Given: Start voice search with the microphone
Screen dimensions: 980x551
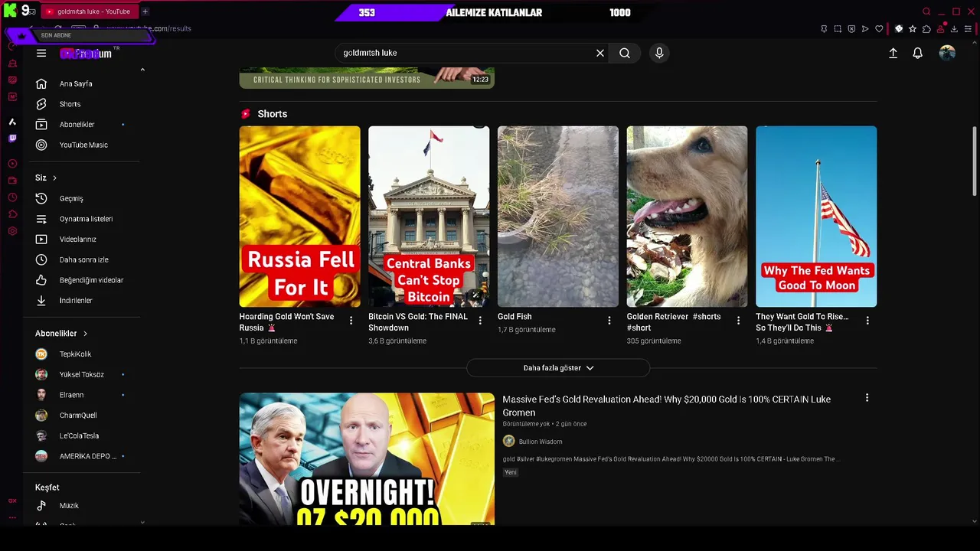Looking at the screenshot, I should click(x=659, y=53).
